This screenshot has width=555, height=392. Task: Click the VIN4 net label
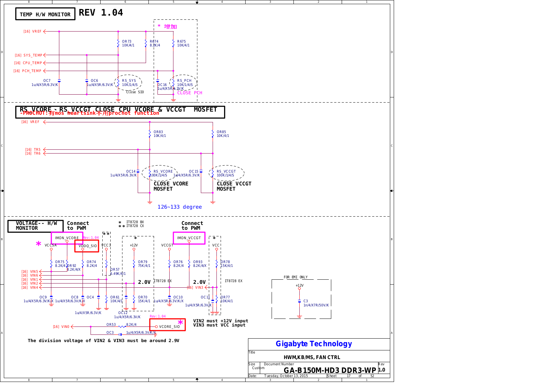(x=34, y=288)
